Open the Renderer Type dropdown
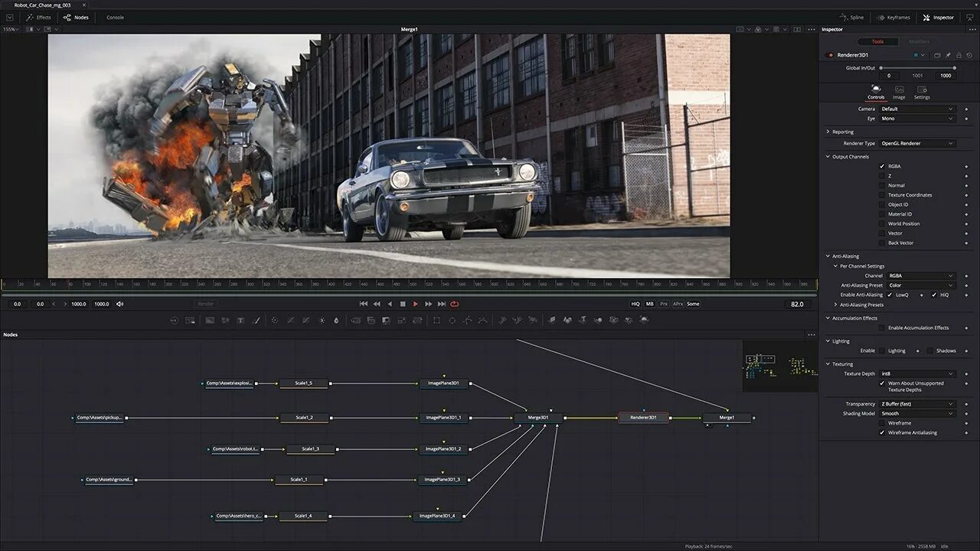Image resolution: width=980 pixels, height=551 pixels. (x=917, y=143)
